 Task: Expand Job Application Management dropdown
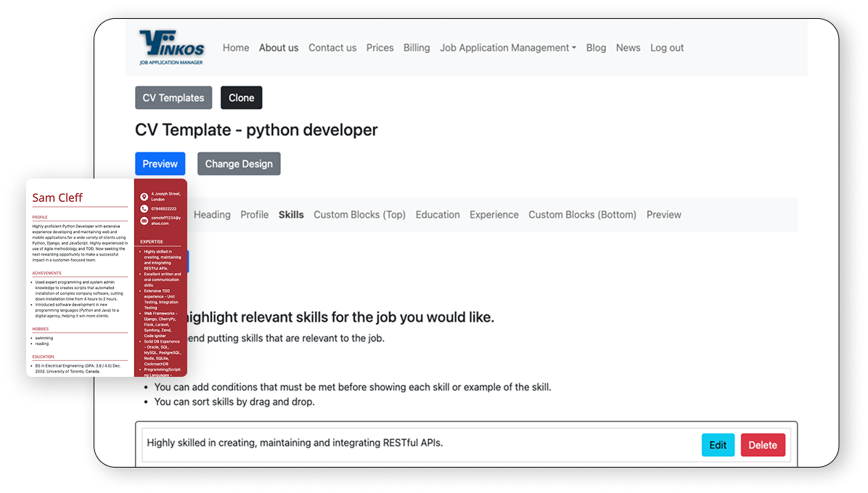[507, 48]
